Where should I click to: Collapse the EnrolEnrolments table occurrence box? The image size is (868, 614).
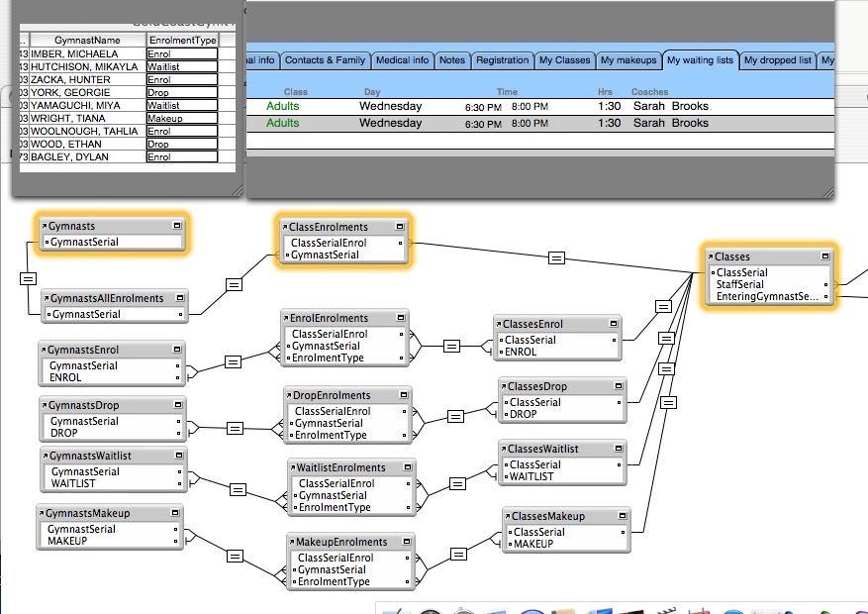click(x=400, y=318)
